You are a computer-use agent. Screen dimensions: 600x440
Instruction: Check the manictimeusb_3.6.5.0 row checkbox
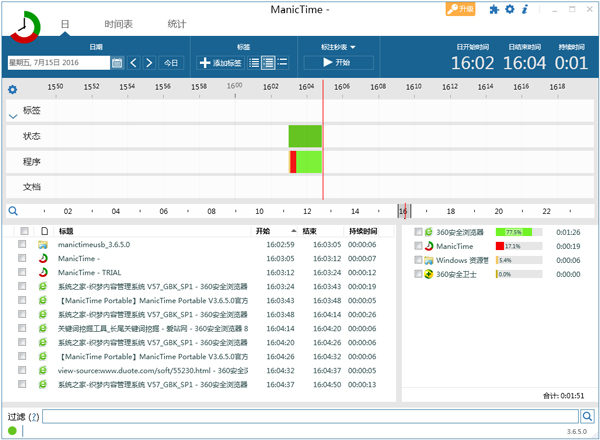point(22,244)
